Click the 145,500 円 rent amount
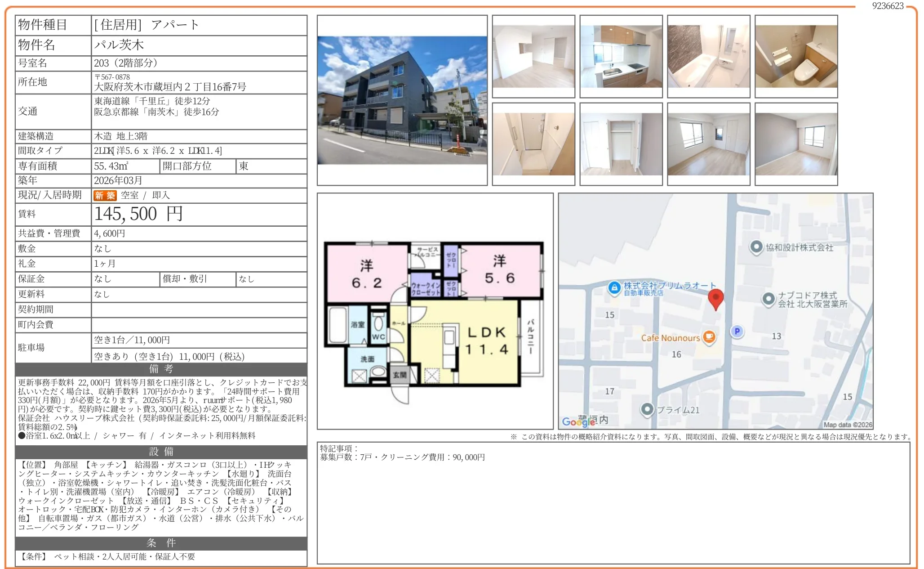Viewport: 924px width, 569px height. point(138,214)
